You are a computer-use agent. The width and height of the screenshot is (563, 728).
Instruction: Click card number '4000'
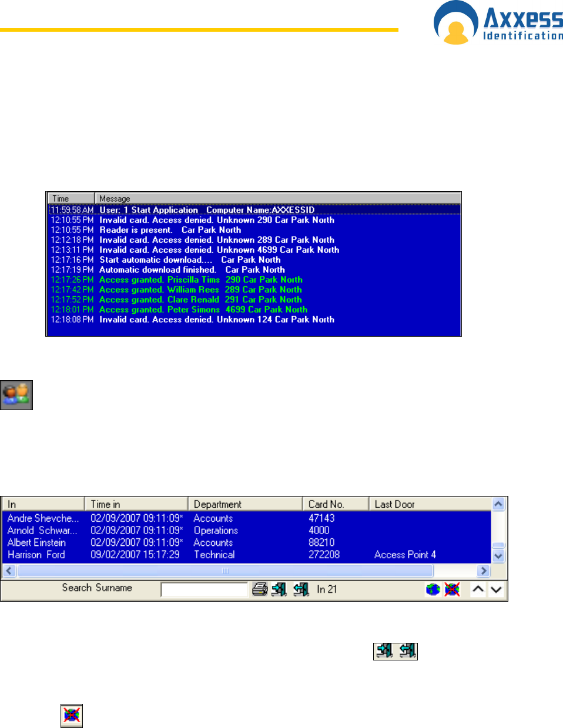point(319,531)
